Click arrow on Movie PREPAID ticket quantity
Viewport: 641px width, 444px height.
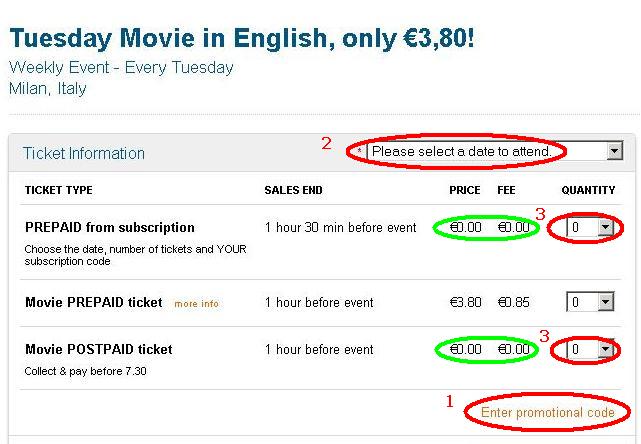[606, 302]
